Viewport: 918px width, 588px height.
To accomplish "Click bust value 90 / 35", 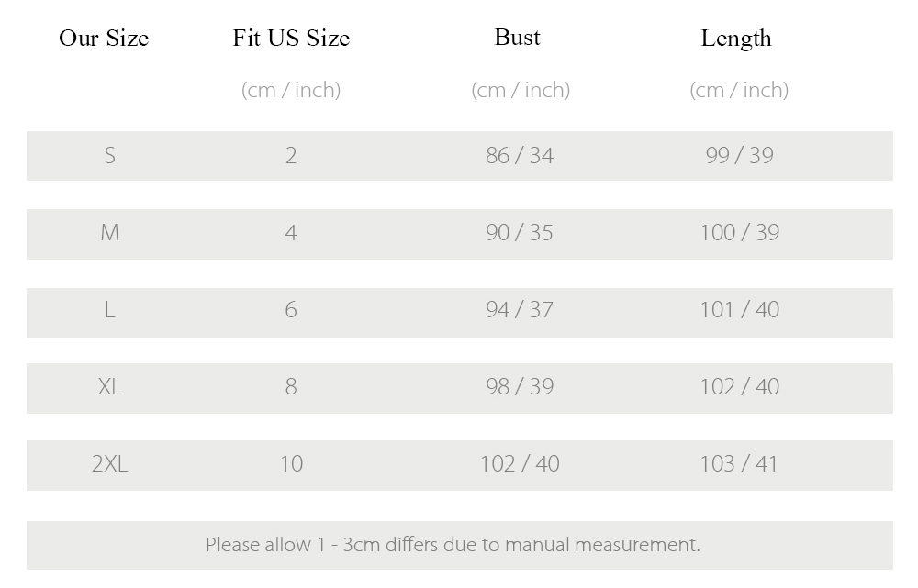I will (520, 233).
